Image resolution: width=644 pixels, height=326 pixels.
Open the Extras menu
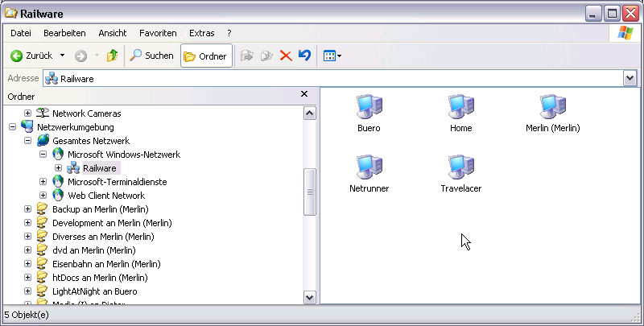202,33
